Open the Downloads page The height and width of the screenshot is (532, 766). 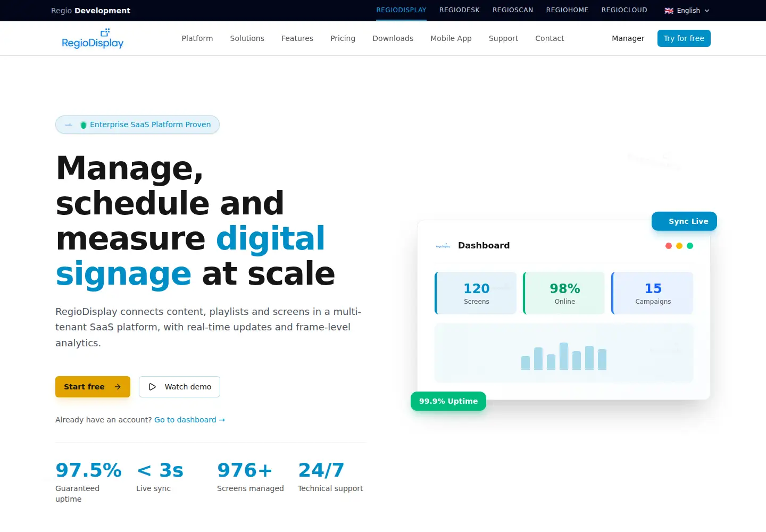click(x=393, y=38)
